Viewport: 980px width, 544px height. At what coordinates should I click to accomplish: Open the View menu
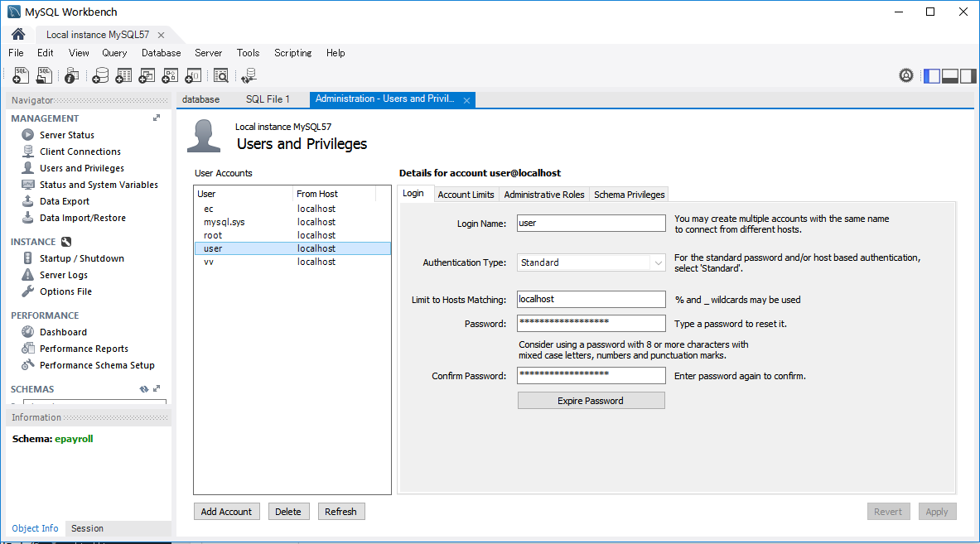(79, 53)
